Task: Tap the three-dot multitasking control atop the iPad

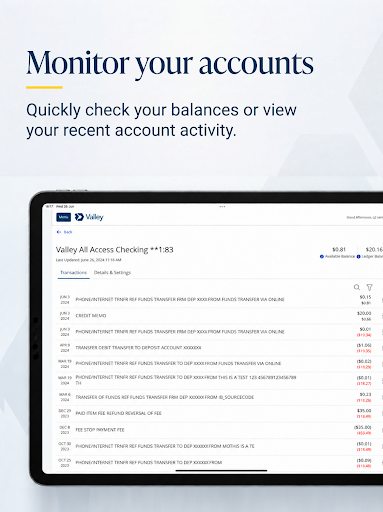Action: click(x=222, y=207)
